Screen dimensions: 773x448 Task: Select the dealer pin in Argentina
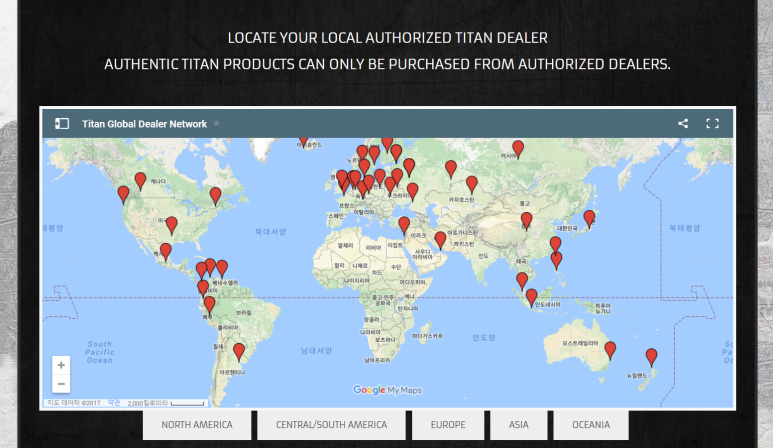(x=239, y=352)
